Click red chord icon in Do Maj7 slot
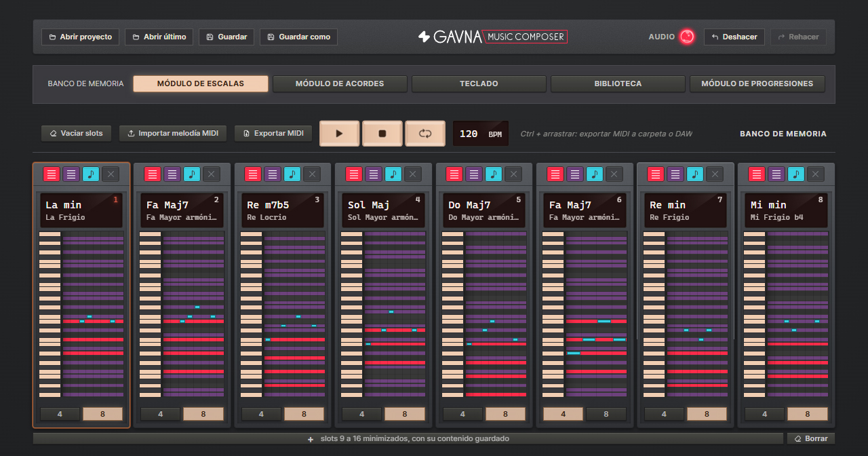 coord(454,174)
